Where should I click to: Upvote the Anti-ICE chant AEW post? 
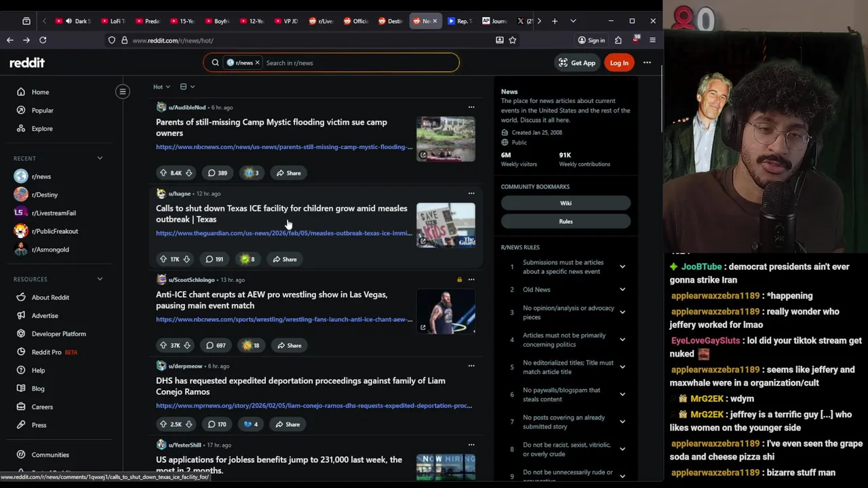(x=163, y=345)
